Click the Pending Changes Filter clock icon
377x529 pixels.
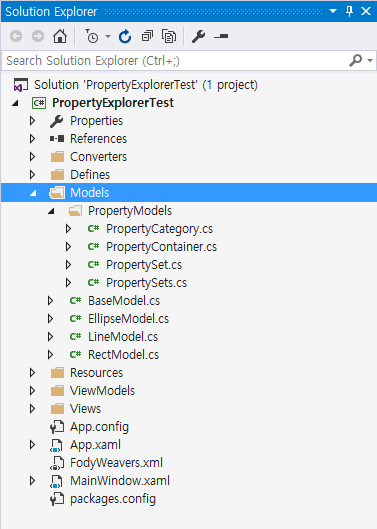coord(91,36)
